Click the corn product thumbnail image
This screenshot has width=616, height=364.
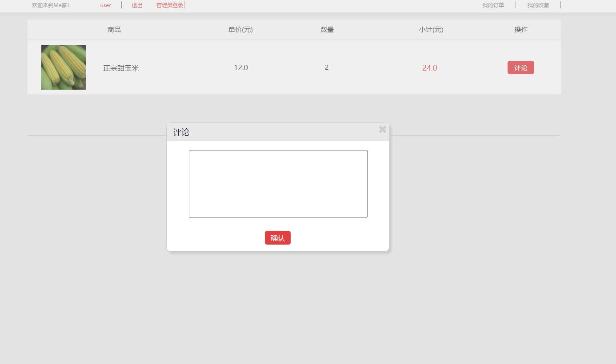63,67
